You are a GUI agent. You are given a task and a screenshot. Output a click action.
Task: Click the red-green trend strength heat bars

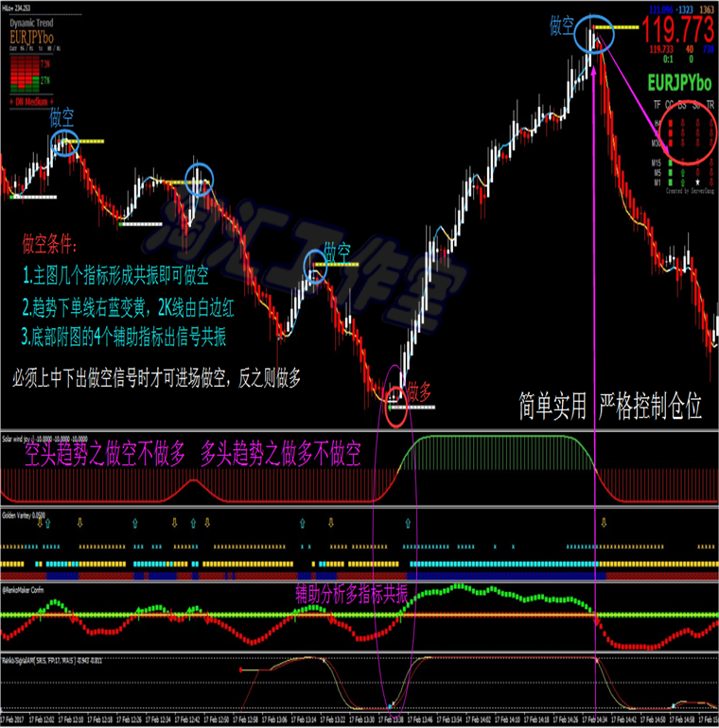(25, 74)
